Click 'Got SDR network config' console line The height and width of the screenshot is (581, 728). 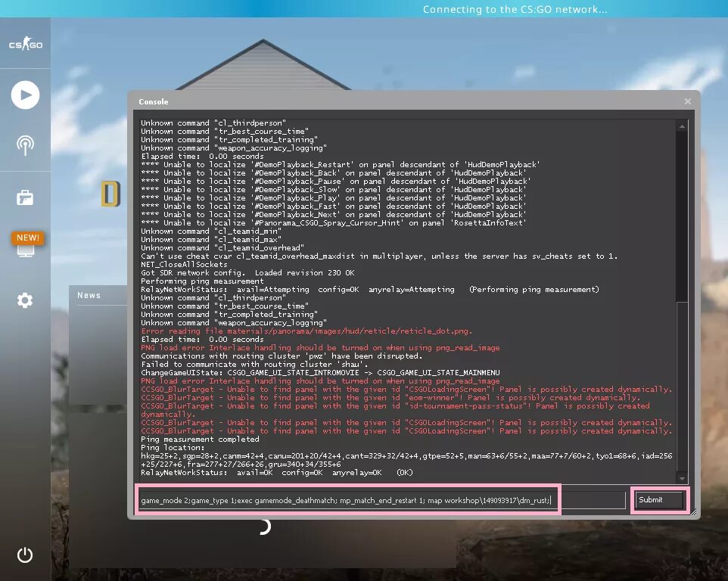(x=248, y=273)
